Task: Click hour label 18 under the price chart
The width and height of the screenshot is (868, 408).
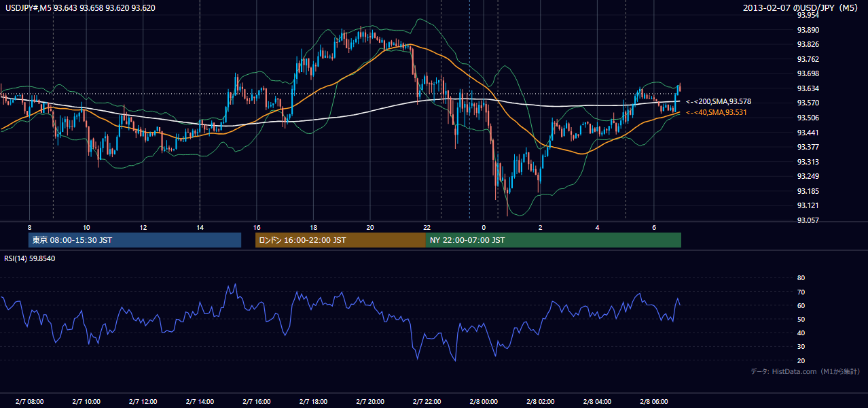Action: (x=313, y=226)
